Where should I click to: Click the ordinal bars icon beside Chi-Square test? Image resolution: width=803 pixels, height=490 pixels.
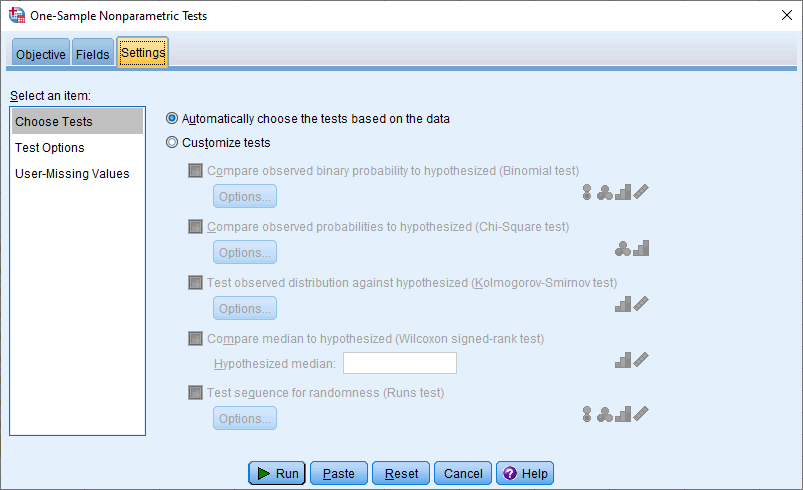(x=641, y=248)
